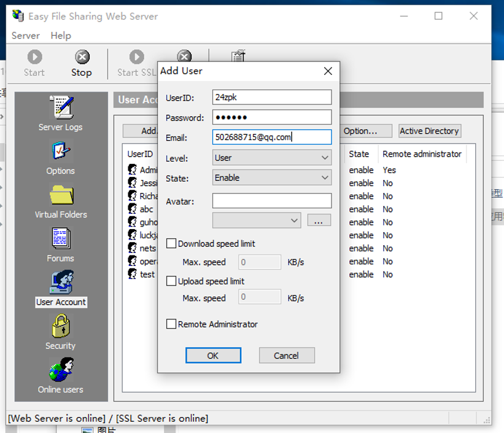Click the Active Directory button
Screen dimensions: 504x433
click(x=430, y=131)
